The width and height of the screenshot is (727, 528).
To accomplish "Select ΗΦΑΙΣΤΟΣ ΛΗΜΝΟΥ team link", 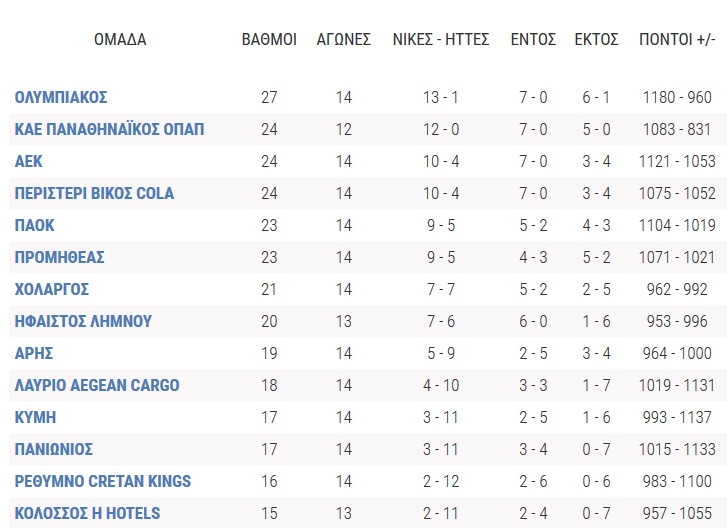I will pos(83,321).
